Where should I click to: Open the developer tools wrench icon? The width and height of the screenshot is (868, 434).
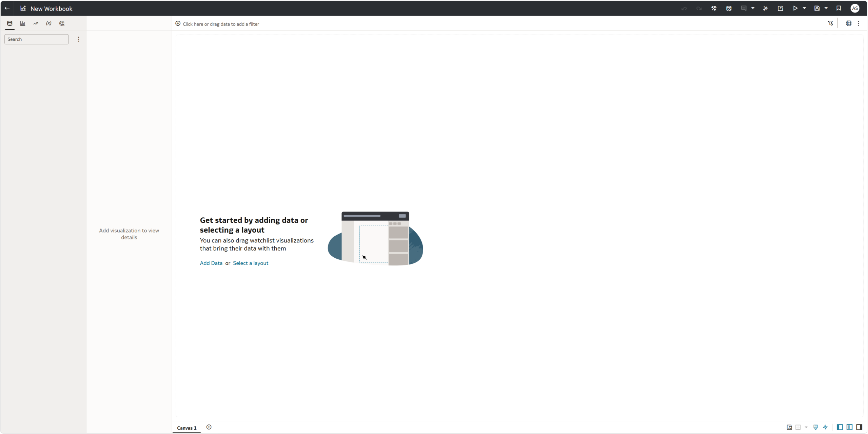point(714,8)
